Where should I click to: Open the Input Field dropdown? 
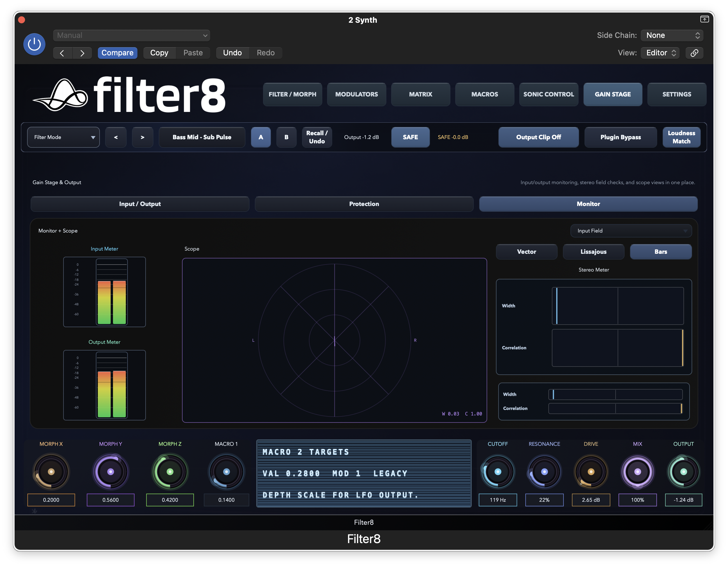(x=631, y=231)
